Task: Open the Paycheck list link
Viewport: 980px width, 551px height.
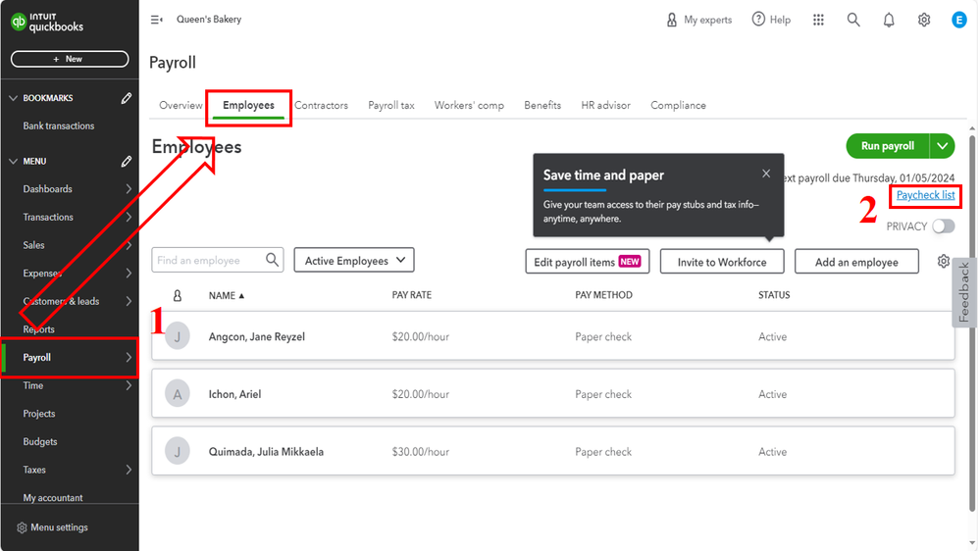Action: (925, 195)
